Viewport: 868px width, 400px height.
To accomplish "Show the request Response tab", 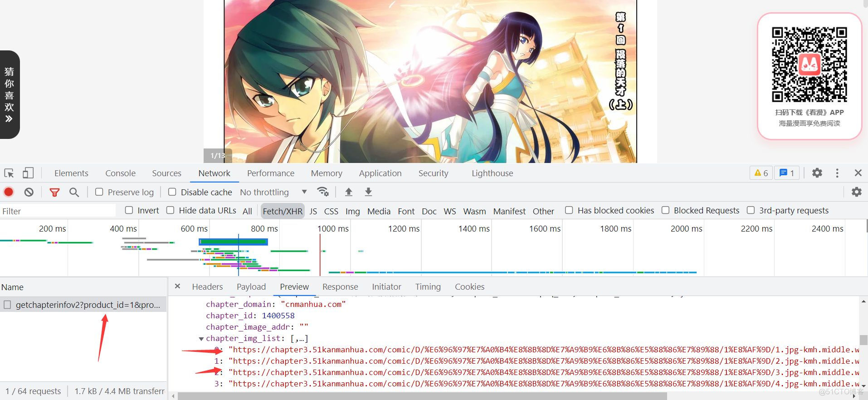I will (x=340, y=286).
